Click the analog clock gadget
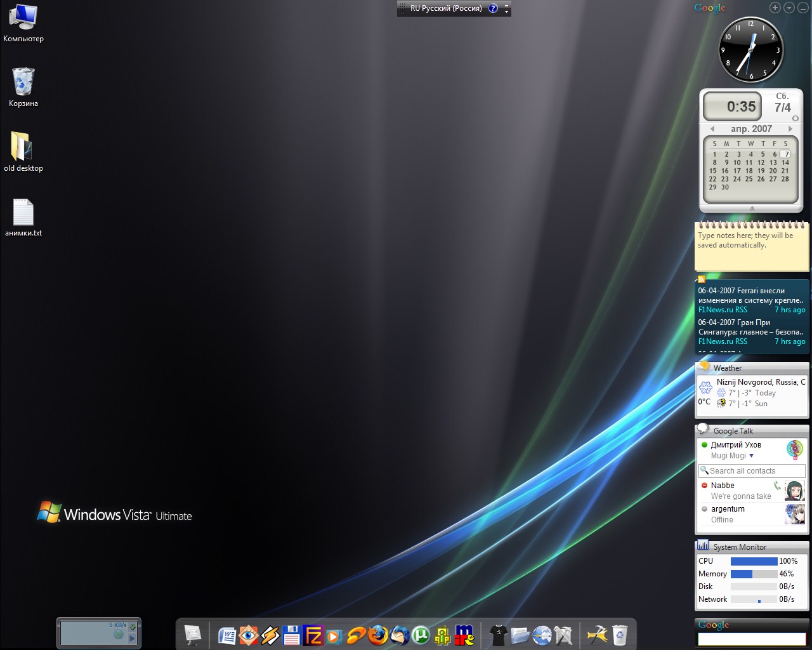This screenshot has height=650, width=812. point(751,50)
